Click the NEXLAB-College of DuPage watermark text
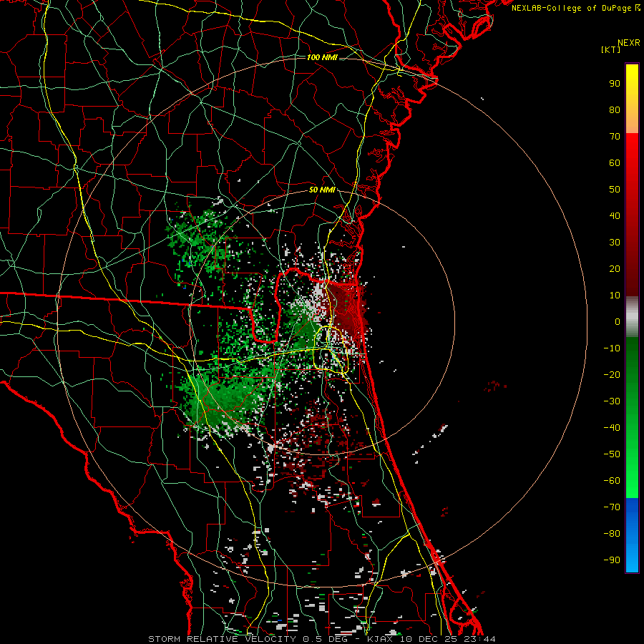The image size is (644, 644). pos(575,8)
